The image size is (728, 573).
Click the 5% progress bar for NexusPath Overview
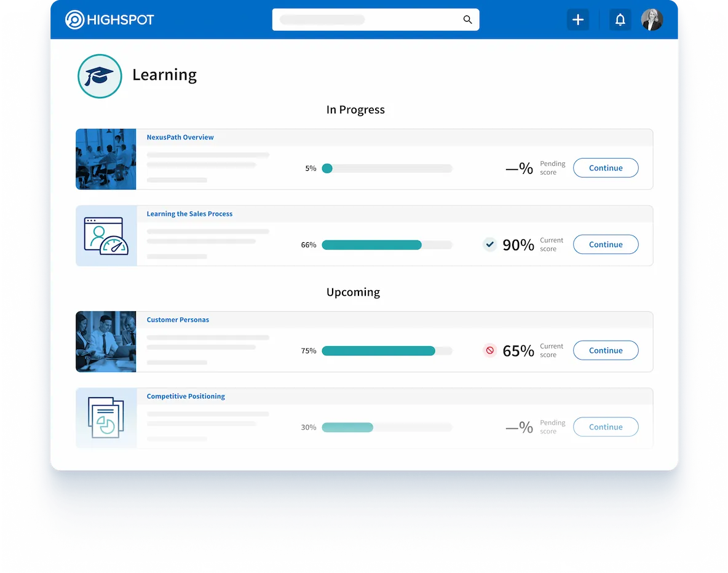click(387, 168)
